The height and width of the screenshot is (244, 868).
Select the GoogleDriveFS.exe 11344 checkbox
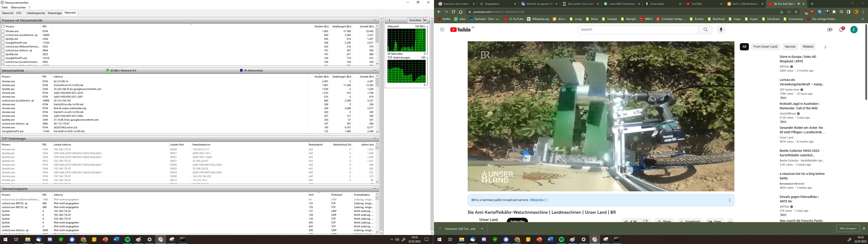click(x=3, y=43)
